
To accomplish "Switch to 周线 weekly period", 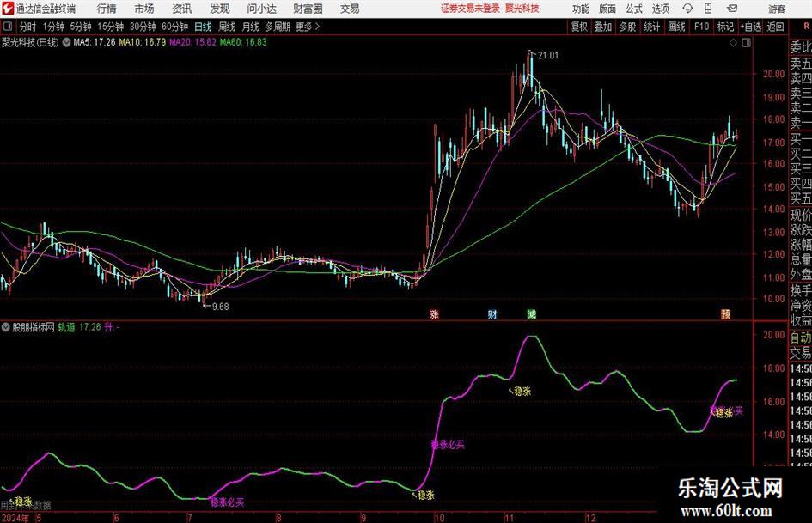I will [x=226, y=27].
